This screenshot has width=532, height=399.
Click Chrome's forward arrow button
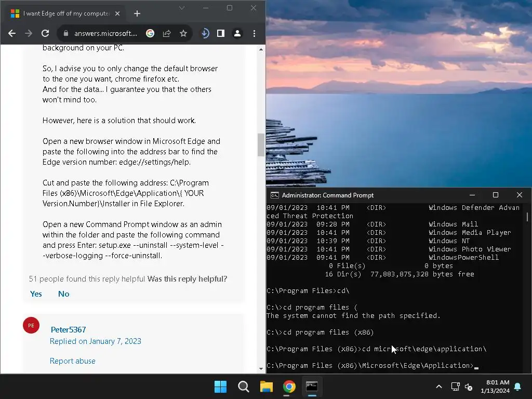tap(29, 33)
